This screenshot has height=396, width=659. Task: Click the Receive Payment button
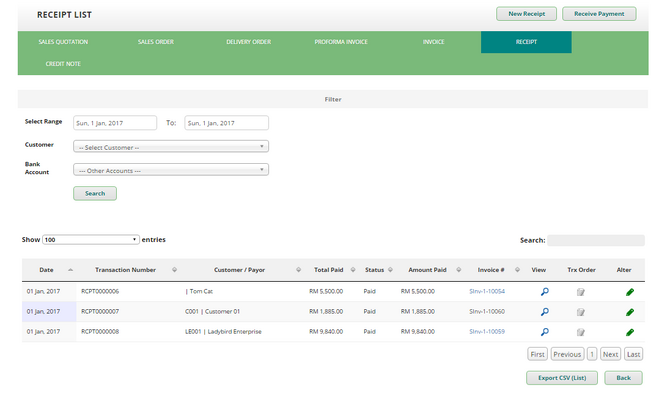pyautogui.click(x=599, y=13)
